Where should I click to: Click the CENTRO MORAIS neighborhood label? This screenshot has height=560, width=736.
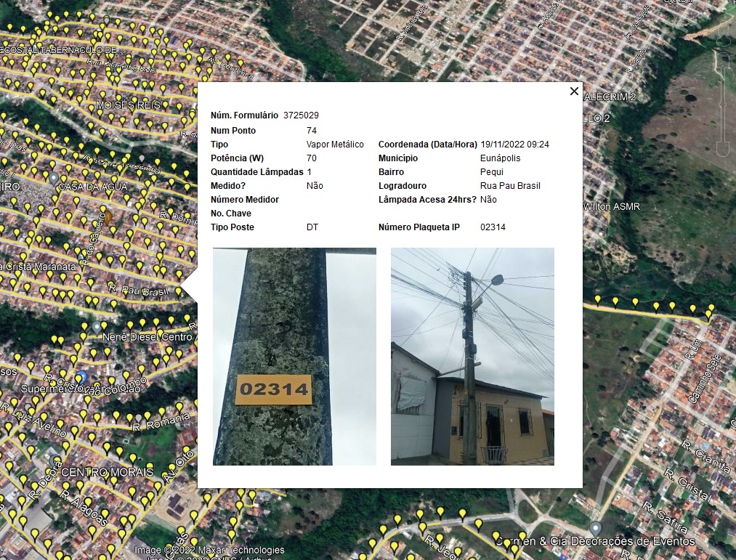[107, 472]
